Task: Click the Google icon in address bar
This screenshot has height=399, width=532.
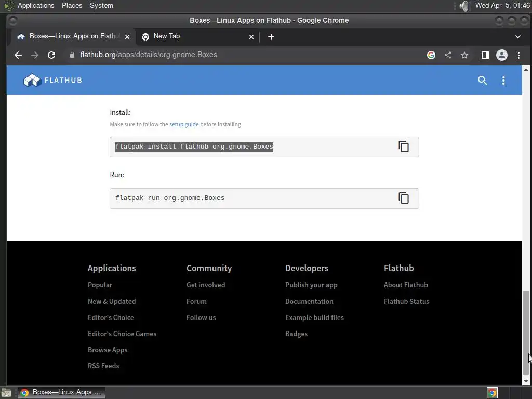Action: 431,55
